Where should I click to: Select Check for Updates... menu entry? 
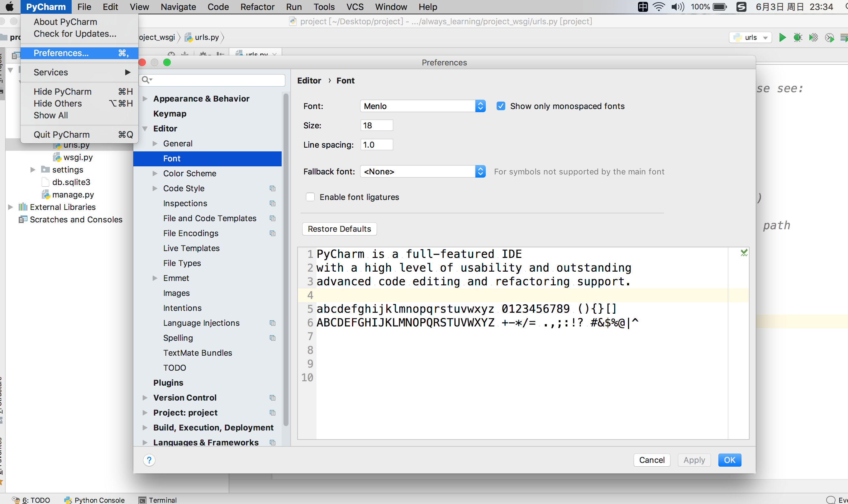(x=79, y=34)
